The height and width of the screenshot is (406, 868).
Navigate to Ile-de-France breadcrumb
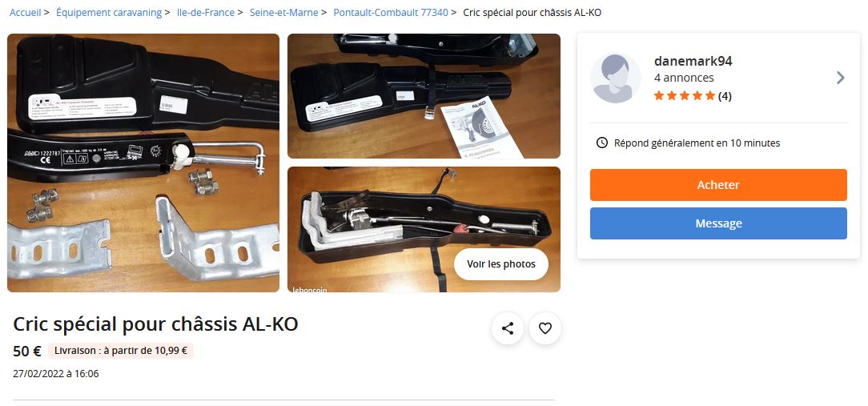pos(205,12)
